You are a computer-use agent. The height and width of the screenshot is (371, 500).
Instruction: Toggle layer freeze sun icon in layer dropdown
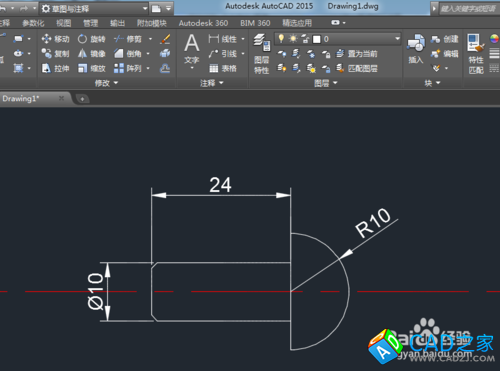pyautogui.click(x=293, y=39)
